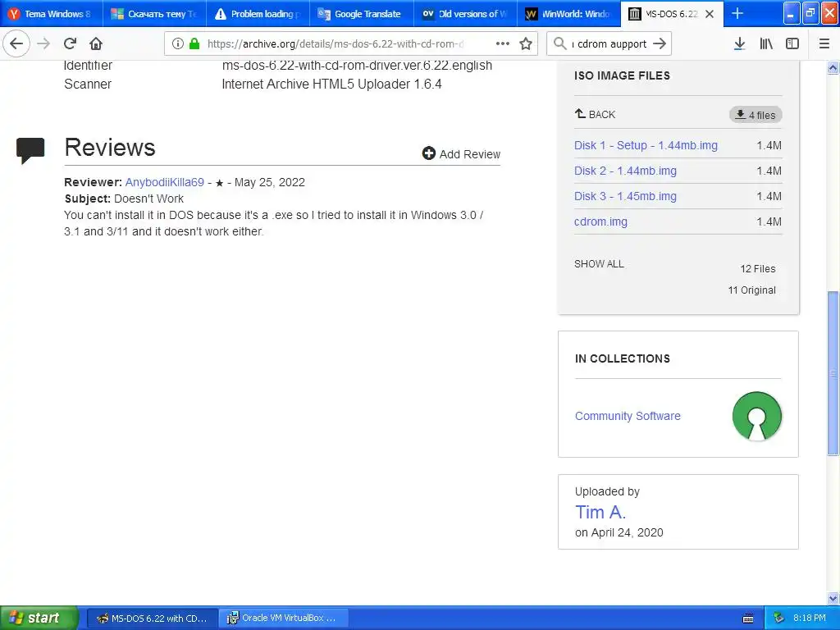Reload the current page
This screenshot has height=630, width=840.
point(70,43)
